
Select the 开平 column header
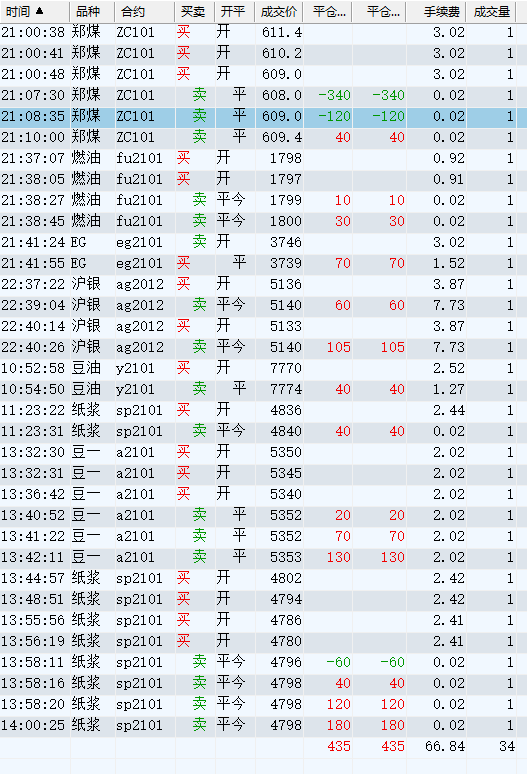tap(234, 11)
